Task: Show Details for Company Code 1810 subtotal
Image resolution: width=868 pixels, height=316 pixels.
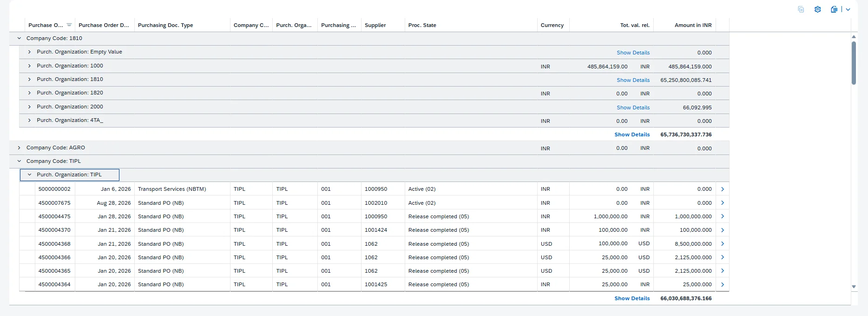Action: tap(632, 134)
